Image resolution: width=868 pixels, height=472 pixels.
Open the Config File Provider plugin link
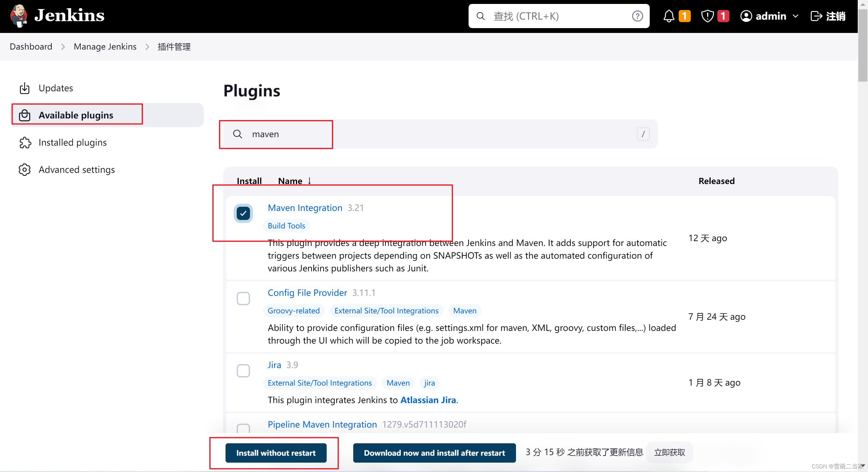(x=307, y=293)
